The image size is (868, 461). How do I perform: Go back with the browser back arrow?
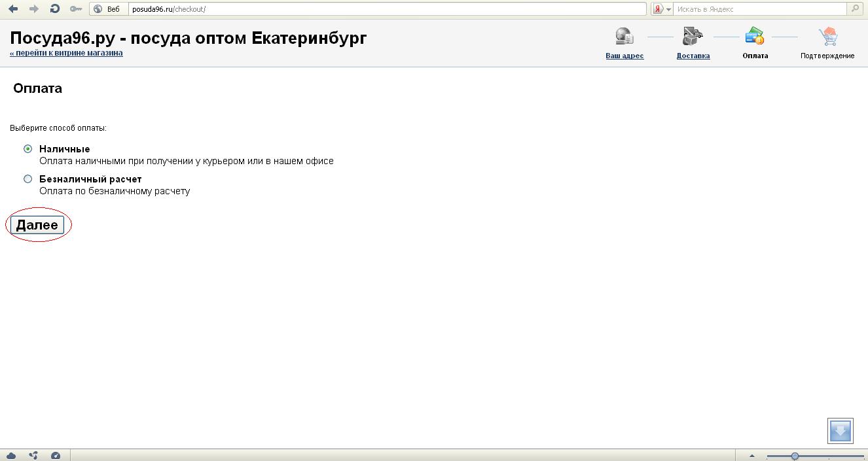(x=13, y=9)
